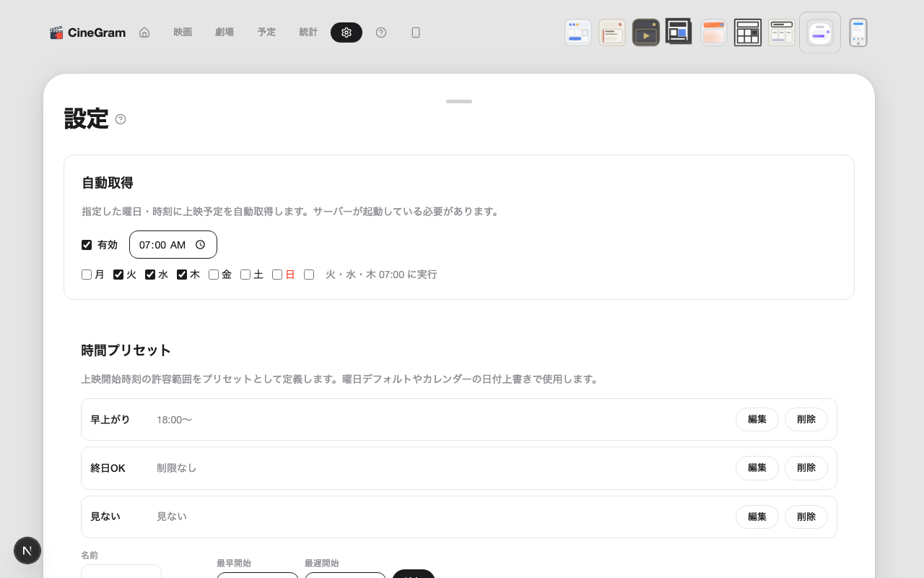
Task: Click 編集 on the 早上がり preset
Action: [x=757, y=419]
